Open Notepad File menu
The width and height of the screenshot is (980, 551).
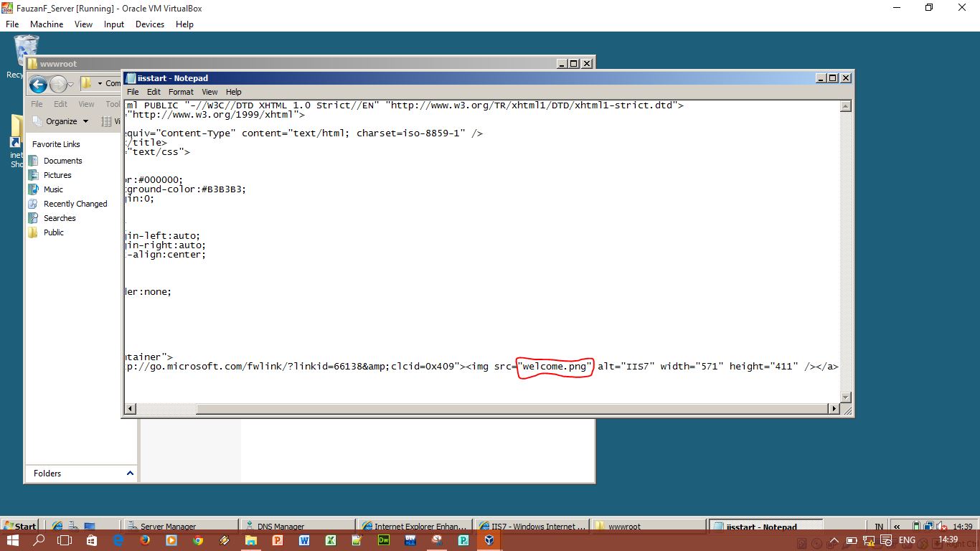coord(133,92)
